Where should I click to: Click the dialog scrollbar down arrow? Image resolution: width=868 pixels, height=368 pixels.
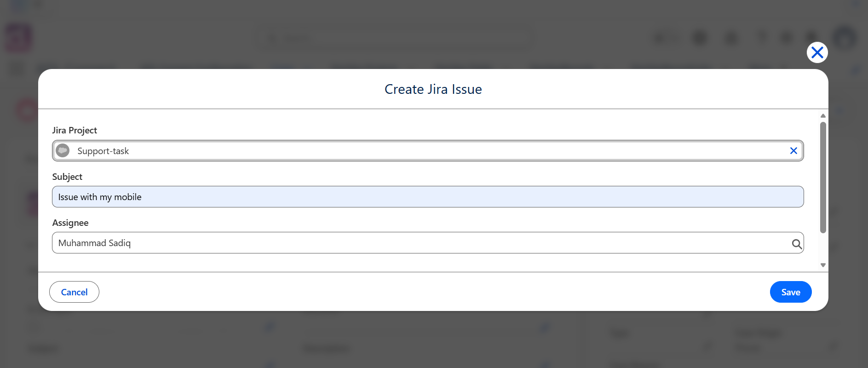[x=823, y=265]
